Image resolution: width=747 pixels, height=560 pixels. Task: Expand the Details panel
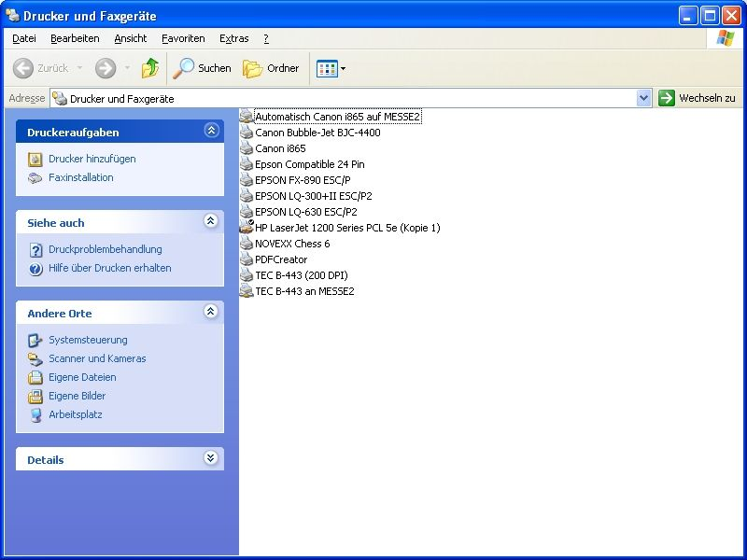click(x=211, y=458)
